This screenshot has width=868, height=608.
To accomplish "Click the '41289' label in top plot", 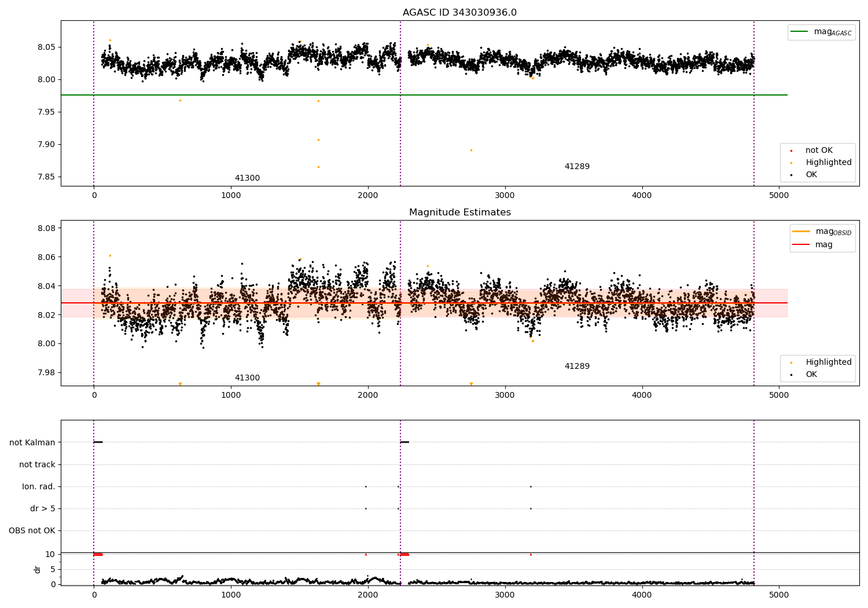I will tap(577, 167).
